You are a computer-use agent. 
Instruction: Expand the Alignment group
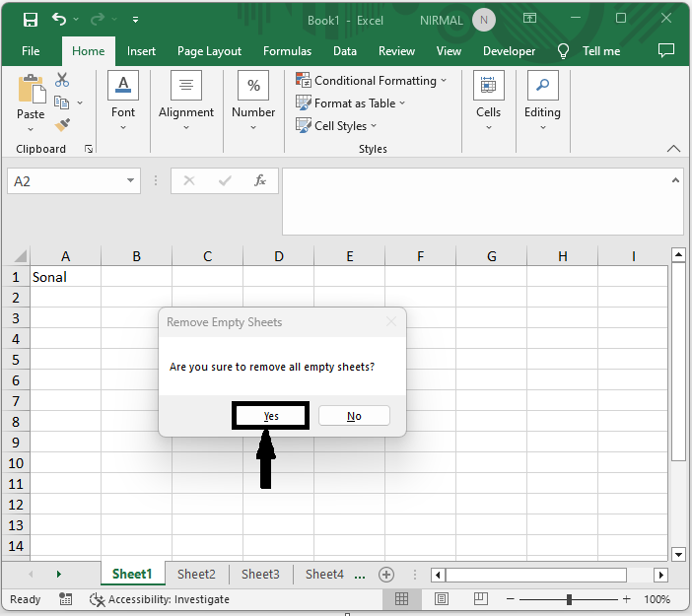point(186,101)
